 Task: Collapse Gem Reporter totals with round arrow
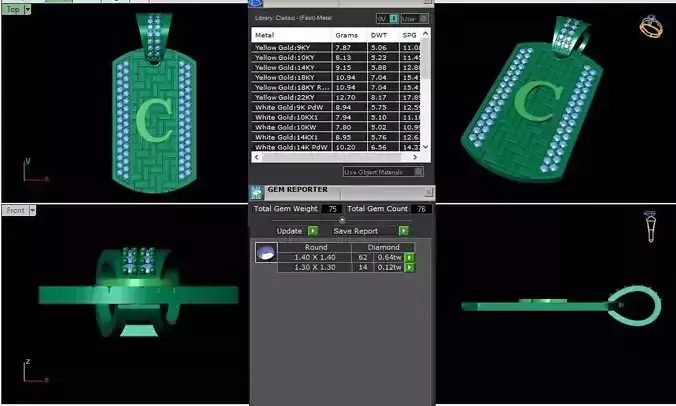pos(342,220)
